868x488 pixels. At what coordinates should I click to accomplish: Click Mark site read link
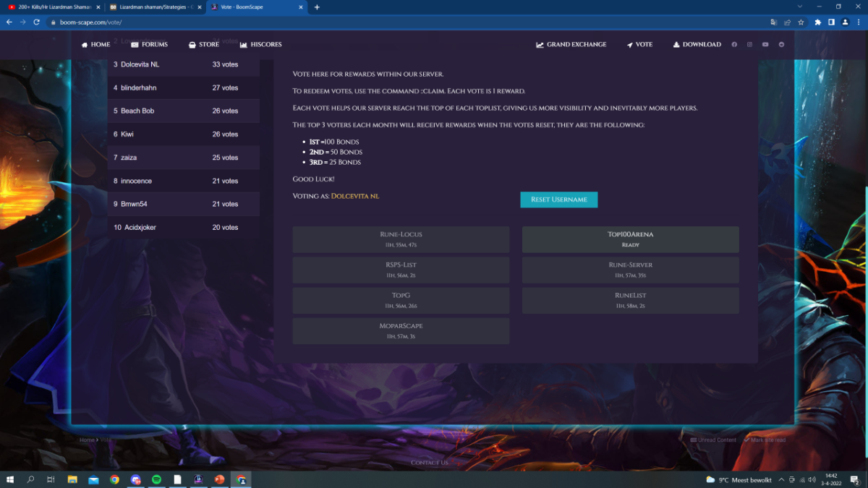[x=765, y=440]
